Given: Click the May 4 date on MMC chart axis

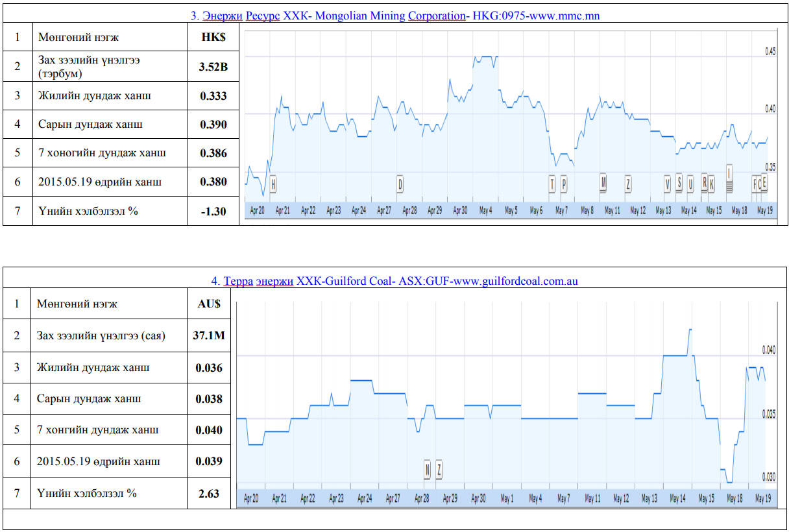Looking at the screenshot, I should pos(485,211).
